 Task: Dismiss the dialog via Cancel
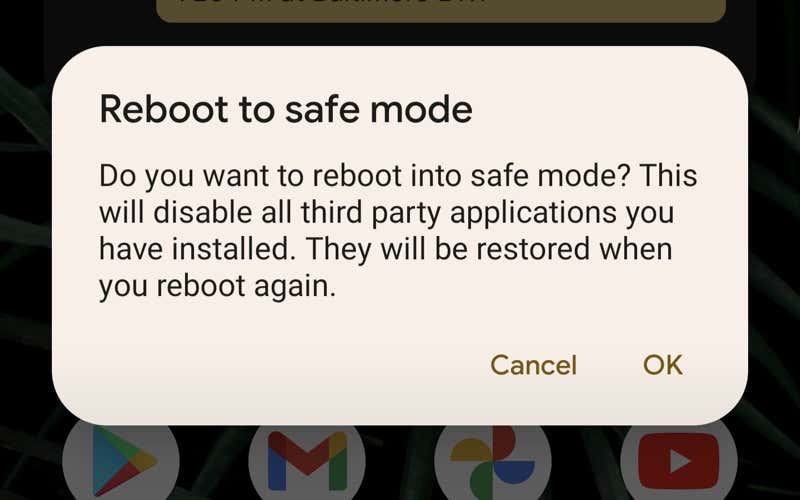533,365
